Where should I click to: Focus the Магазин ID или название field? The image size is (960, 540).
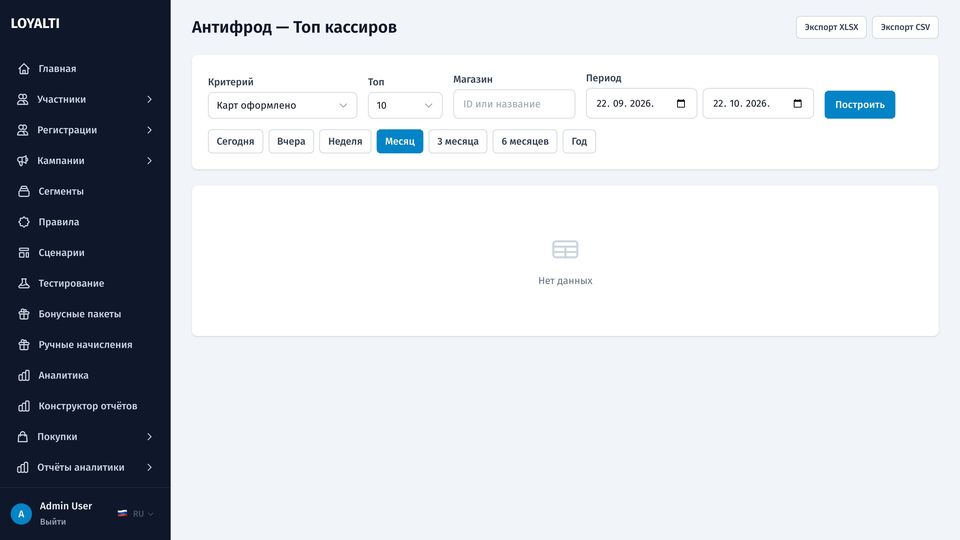pos(514,104)
